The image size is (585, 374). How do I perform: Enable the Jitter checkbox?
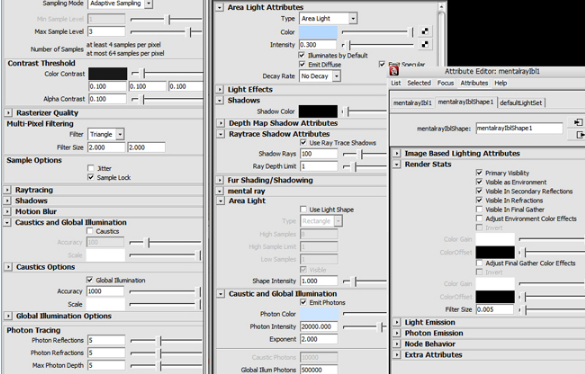point(91,168)
